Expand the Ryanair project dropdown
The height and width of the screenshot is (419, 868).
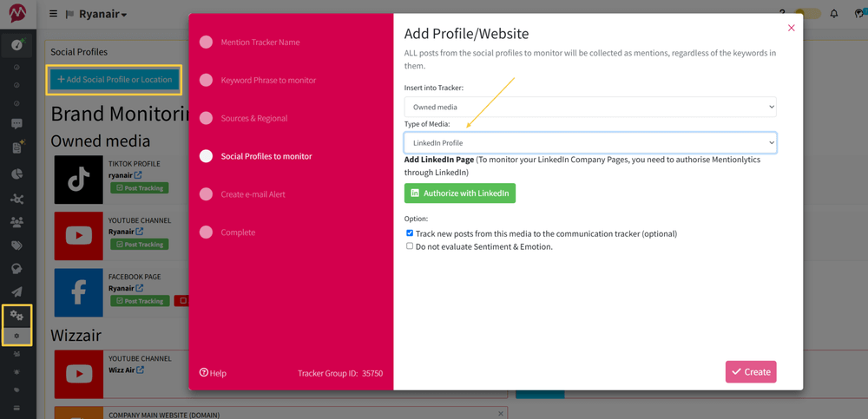[x=103, y=14]
